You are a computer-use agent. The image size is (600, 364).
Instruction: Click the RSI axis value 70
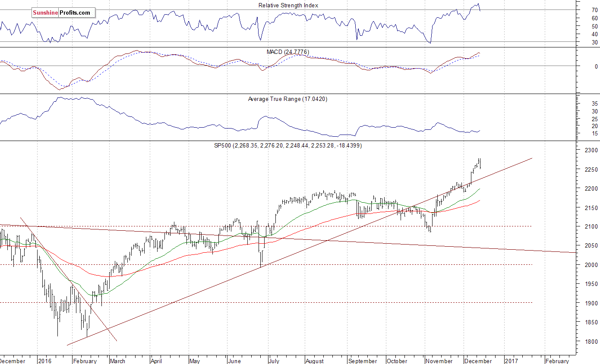click(x=594, y=10)
